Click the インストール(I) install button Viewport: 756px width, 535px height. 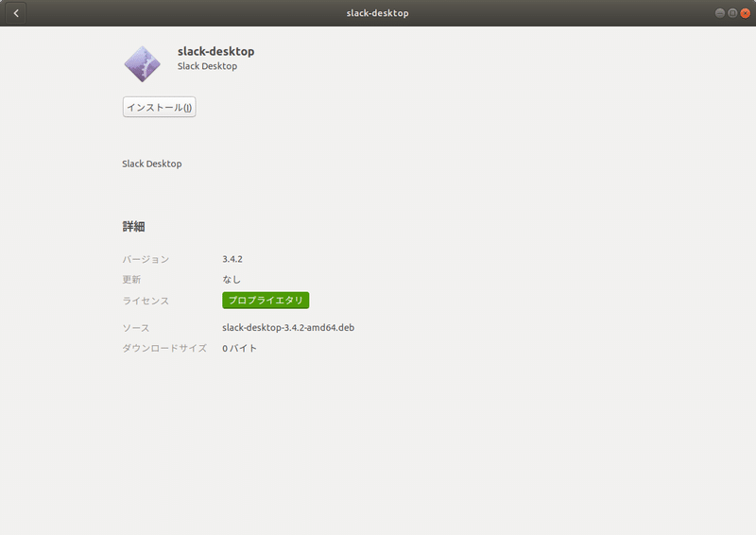pyautogui.click(x=159, y=107)
